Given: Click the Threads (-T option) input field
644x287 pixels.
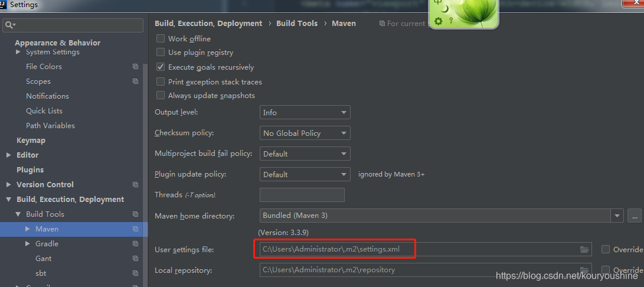Looking at the screenshot, I should [x=302, y=195].
